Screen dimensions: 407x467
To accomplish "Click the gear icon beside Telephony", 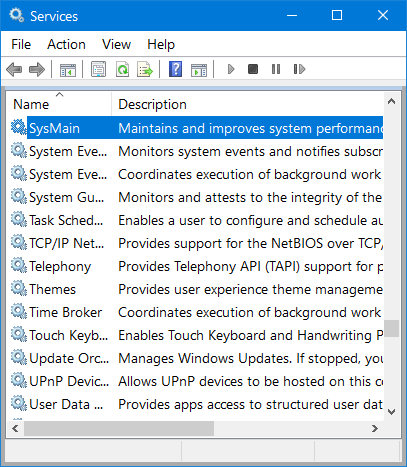I will (x=19, y=265).
